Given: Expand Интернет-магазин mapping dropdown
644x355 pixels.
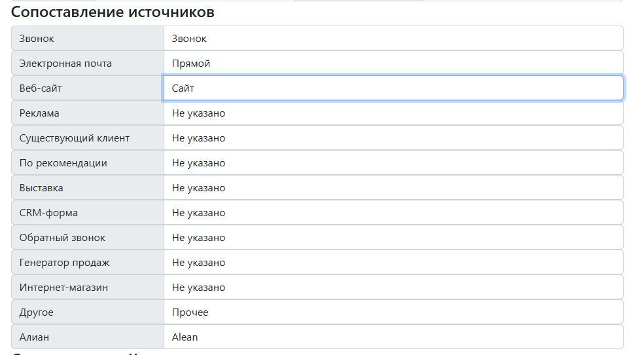Looking at the screenshot, I should 393,287.
